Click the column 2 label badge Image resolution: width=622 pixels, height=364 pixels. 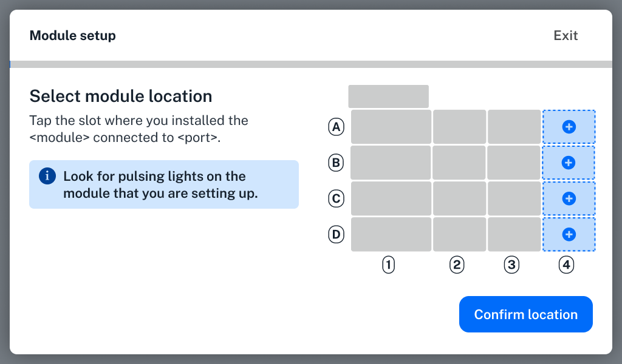coord(457,265)
